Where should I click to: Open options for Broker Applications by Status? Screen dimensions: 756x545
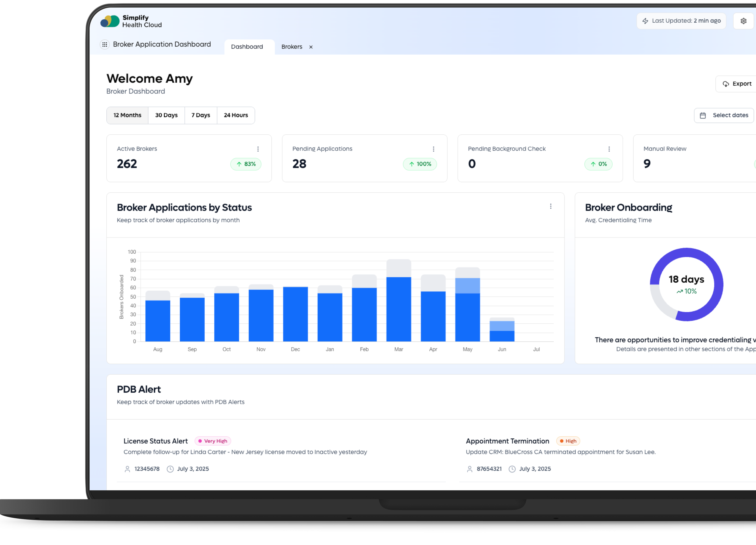(551, 206)
